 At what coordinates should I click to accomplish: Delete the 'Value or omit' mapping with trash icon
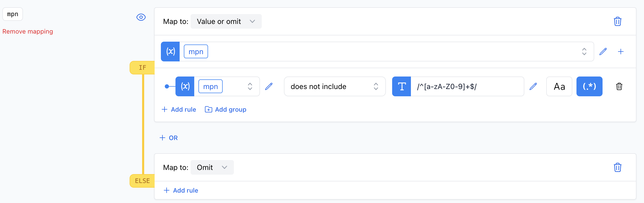618,21
